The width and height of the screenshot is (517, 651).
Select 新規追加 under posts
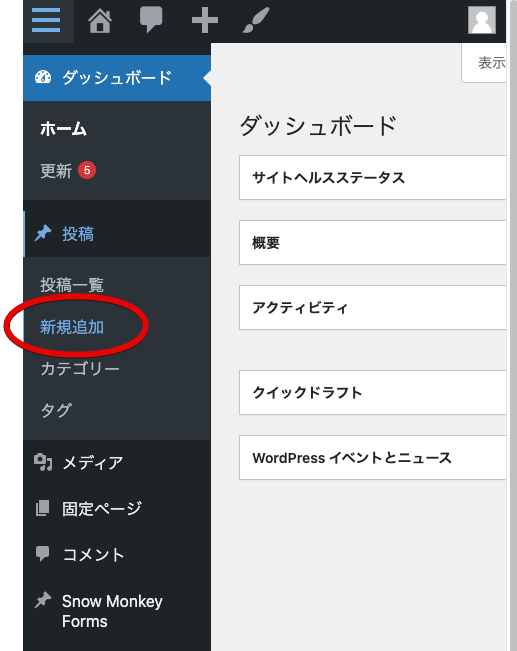(72, 327)
